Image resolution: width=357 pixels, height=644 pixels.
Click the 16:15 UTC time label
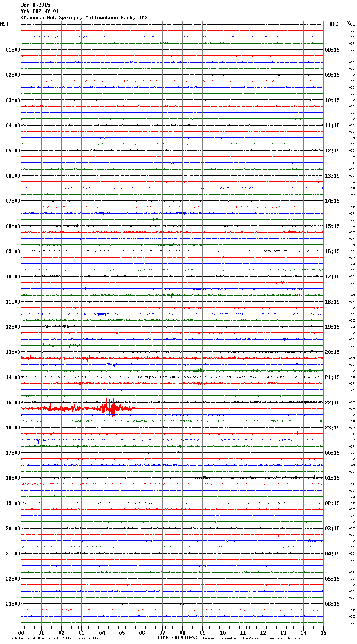coord(332,251)
